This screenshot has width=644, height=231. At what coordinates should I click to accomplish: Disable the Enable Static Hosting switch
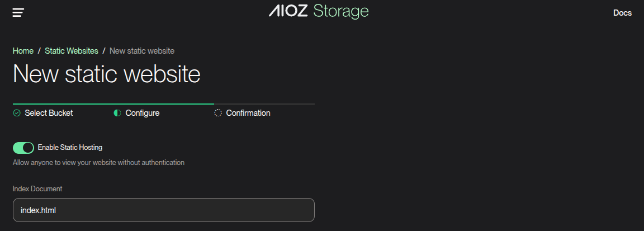[x=23, y=148]
